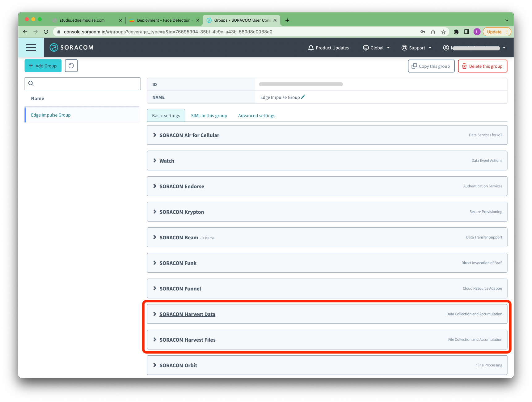Toggle the browser side panel
This screenshot has width=532, height=402.
467,32
